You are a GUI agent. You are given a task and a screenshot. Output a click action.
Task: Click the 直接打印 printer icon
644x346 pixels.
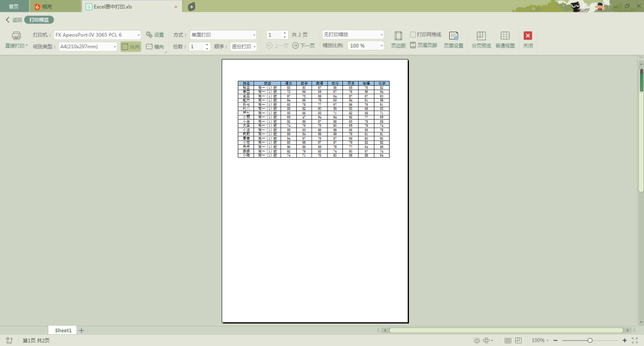click(x=17, y=36)
